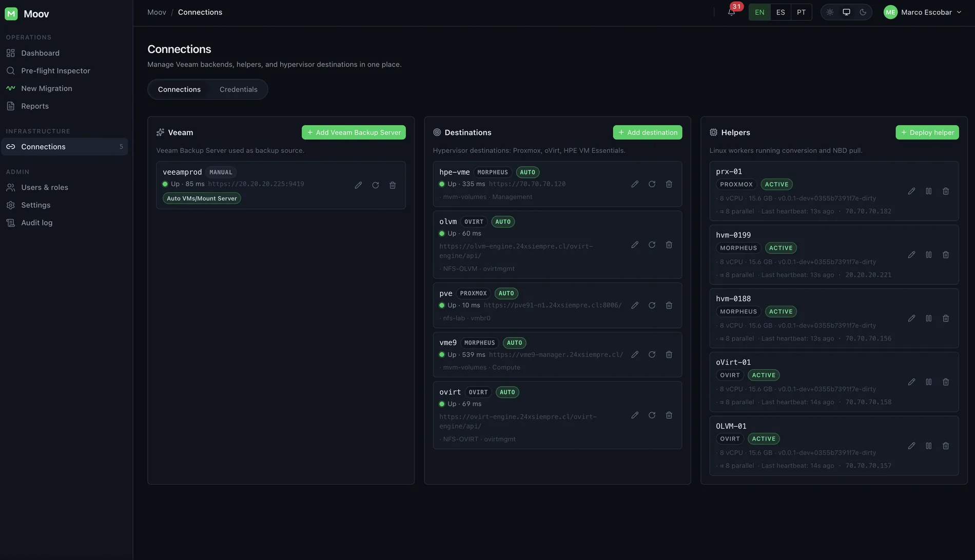
Task: Refresh the hpe-vme destination
Action: point(652,184)
